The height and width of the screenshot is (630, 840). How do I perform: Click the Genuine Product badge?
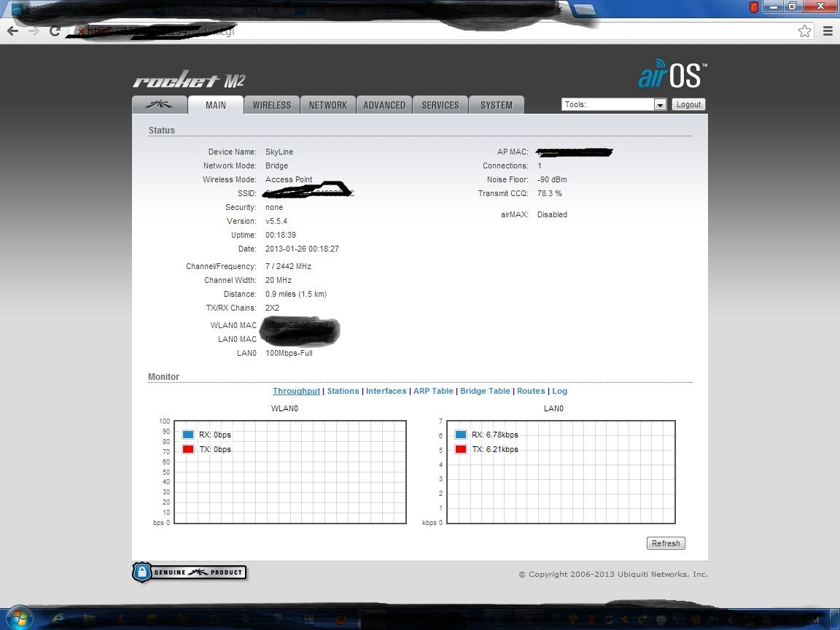189,572
